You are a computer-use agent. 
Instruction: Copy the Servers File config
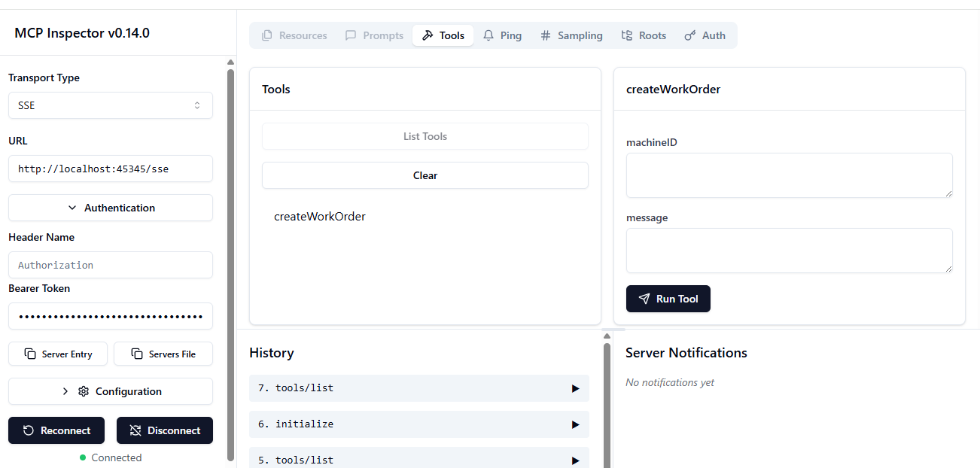(163, 354)
